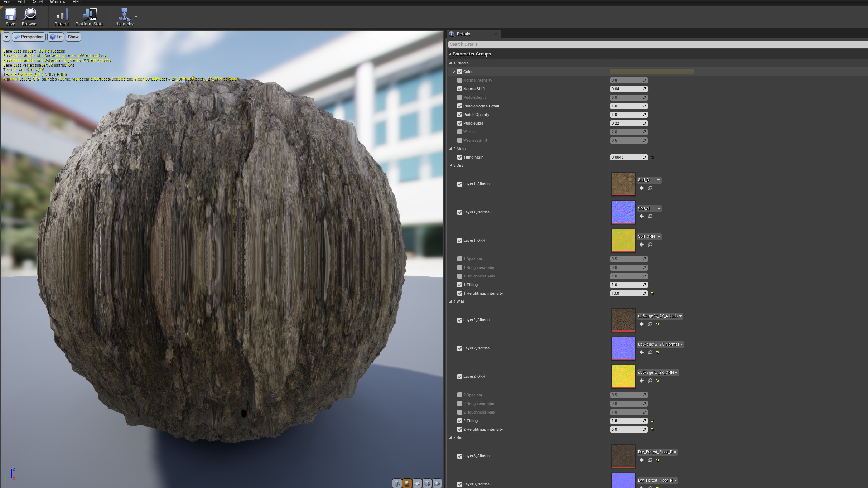Click the Soil_ORH texture thumbnail

point(623,240)
